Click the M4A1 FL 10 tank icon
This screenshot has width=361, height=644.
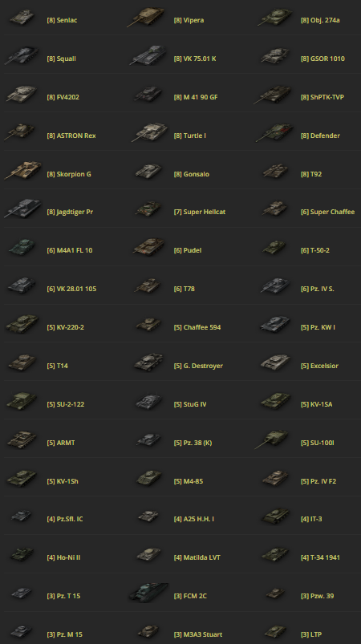(x=22, y=248)
